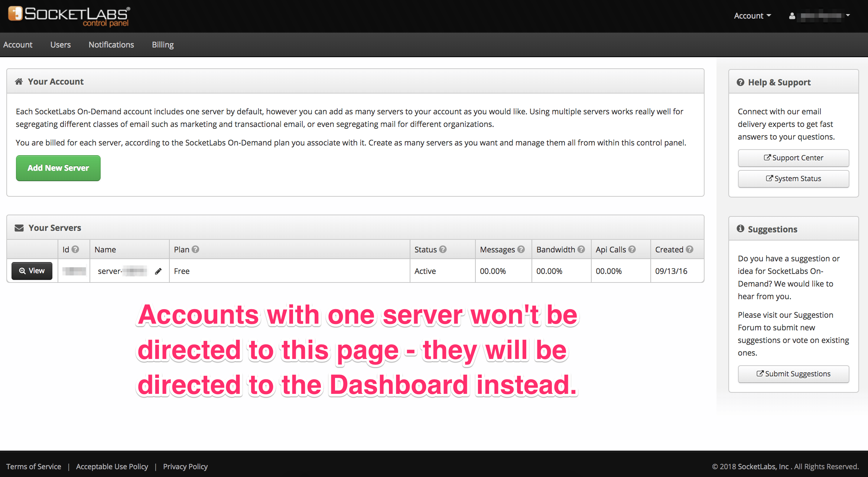This screenshot has width=868, height=477.
Task: Click the Add New Server button
Action: (x=58, y=168)
